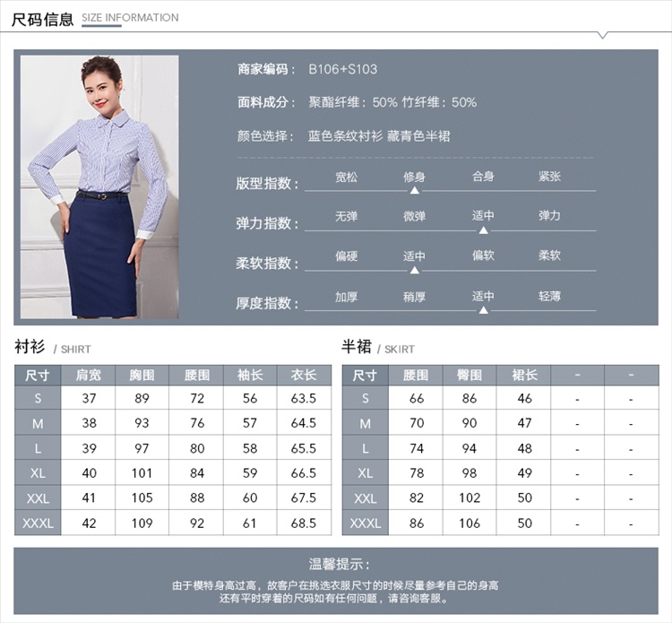Click the model photo thumbnail
The width and height of the screenshot is (672, 623).
[99, 186]
